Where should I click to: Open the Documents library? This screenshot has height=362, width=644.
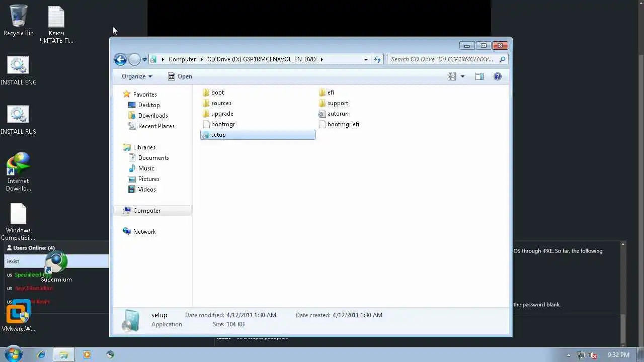(148, 158)
